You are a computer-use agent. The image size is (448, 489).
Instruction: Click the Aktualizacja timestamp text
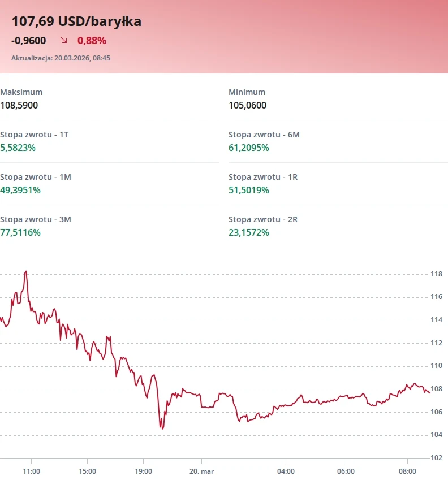(61, 58)
